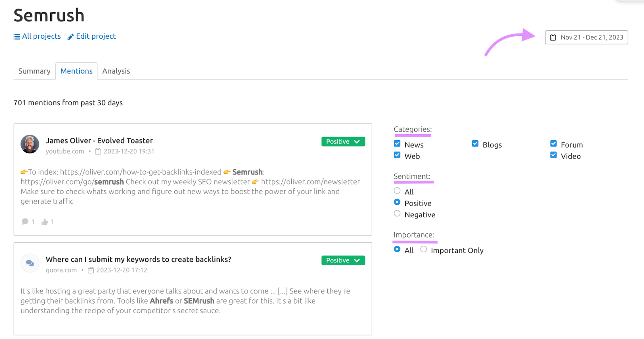Image resolution: width=644 pixels, height=339 pixels.
Task: Switch to the Summary tab
Action: tap(34, 71)
